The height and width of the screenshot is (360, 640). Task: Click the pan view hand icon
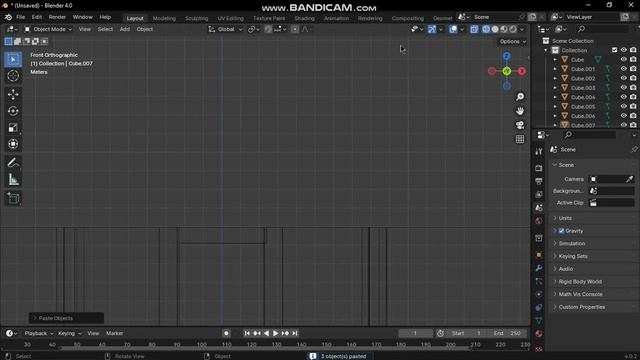[x=520, y=111]
